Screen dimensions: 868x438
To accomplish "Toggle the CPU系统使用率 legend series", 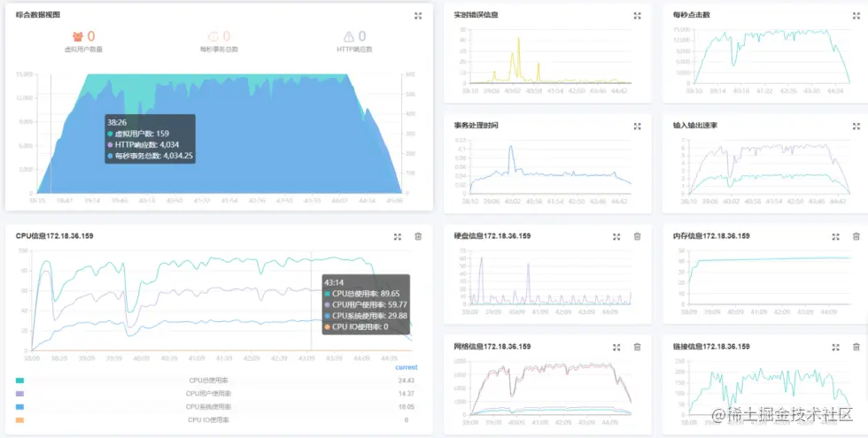I will pyautogui.click(x=209, y=407).
